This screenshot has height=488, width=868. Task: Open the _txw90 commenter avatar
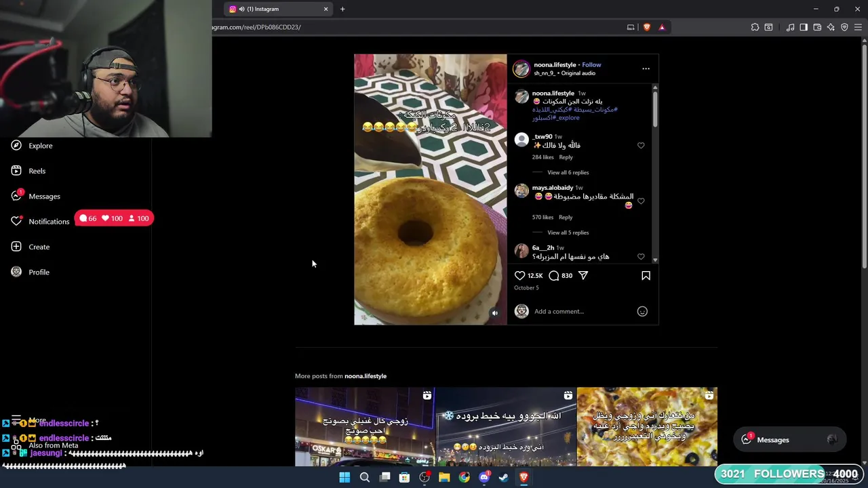point(521,140)
